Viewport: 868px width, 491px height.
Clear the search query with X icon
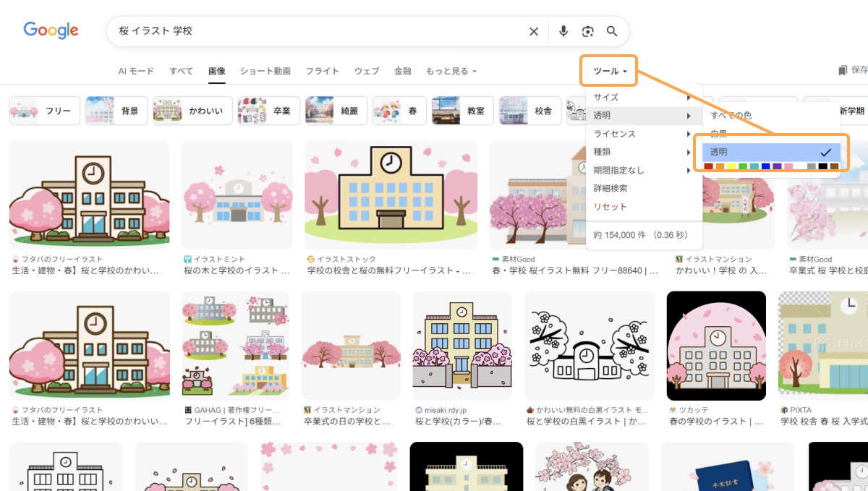[x=534, y=31]
